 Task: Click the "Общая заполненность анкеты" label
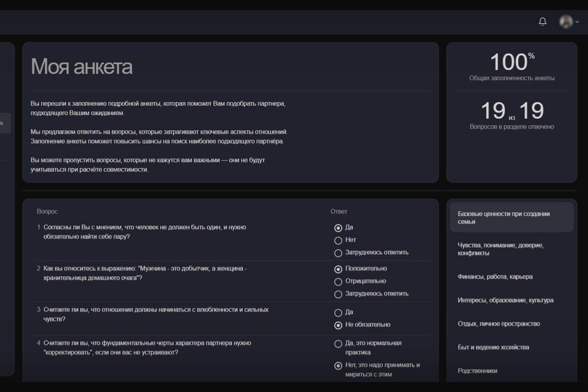pos(512,78)
